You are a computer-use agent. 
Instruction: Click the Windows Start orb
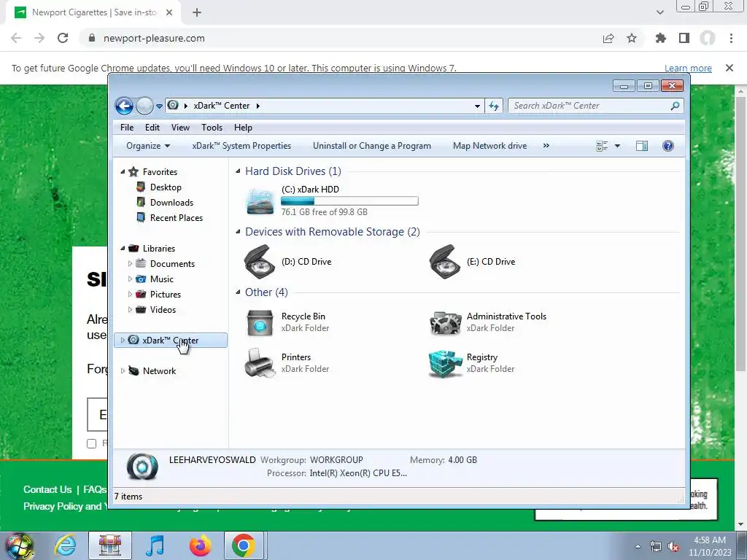19,546
